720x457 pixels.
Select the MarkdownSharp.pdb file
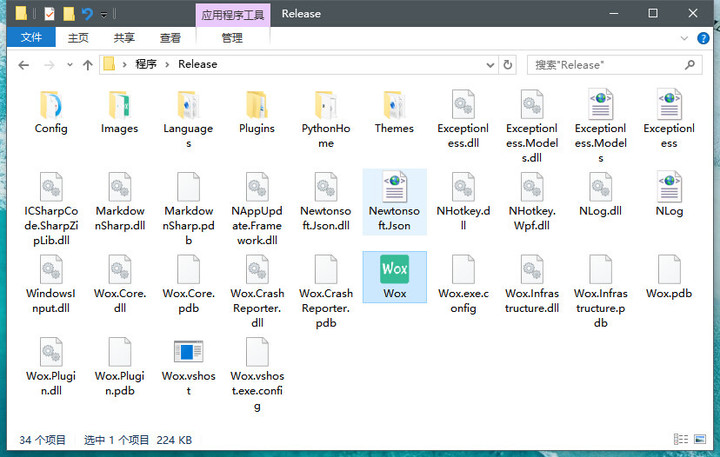(188, 209)
